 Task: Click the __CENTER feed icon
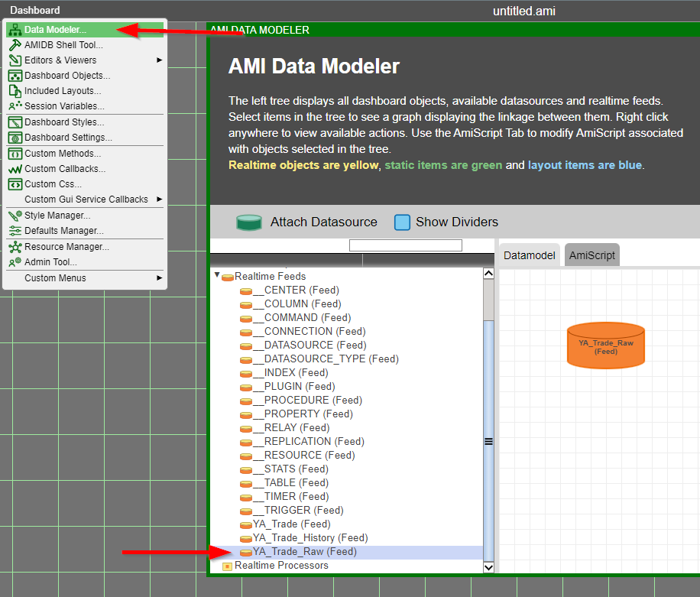point(246,291)
